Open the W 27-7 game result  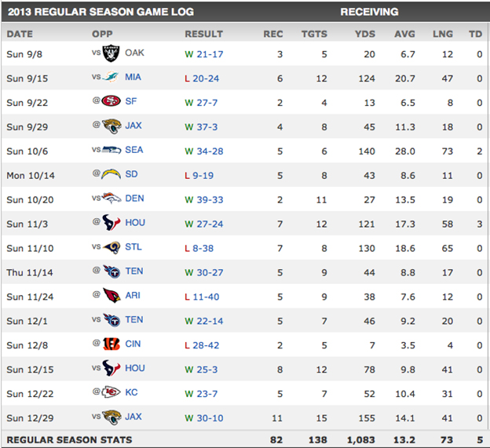(201, 103)
